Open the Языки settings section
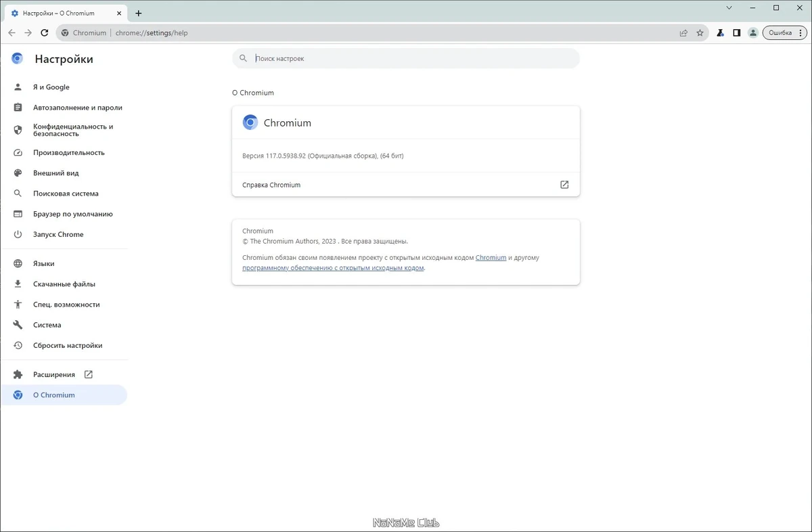812x532 pixels. [x=64, y=264]
